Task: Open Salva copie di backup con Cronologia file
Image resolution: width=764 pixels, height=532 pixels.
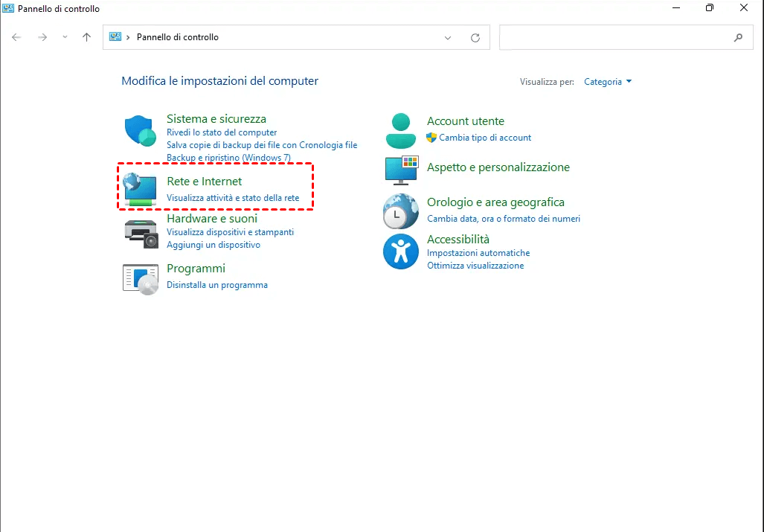Action: click(262, 145)
